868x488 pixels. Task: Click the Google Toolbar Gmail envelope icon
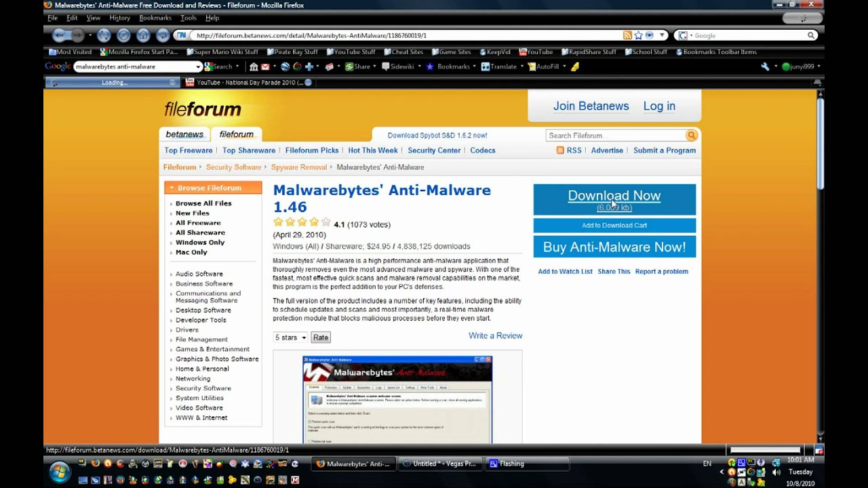tap(265, 66)
